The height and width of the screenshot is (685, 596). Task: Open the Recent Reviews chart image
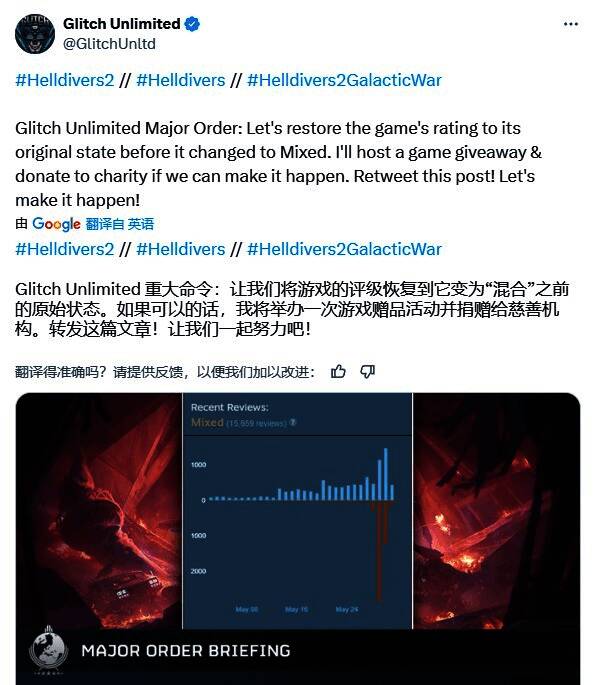[297, 511]
